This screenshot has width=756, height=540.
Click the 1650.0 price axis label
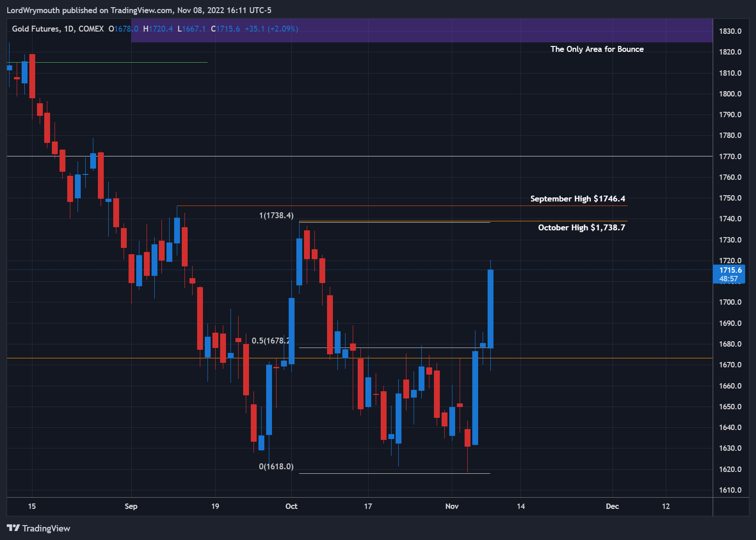click(730, 407)
